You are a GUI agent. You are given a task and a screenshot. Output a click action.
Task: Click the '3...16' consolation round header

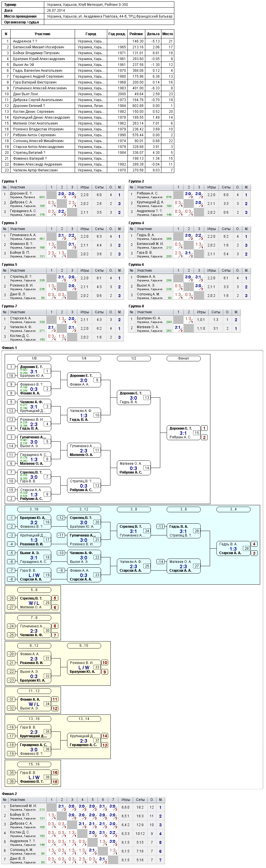[34, 509]
